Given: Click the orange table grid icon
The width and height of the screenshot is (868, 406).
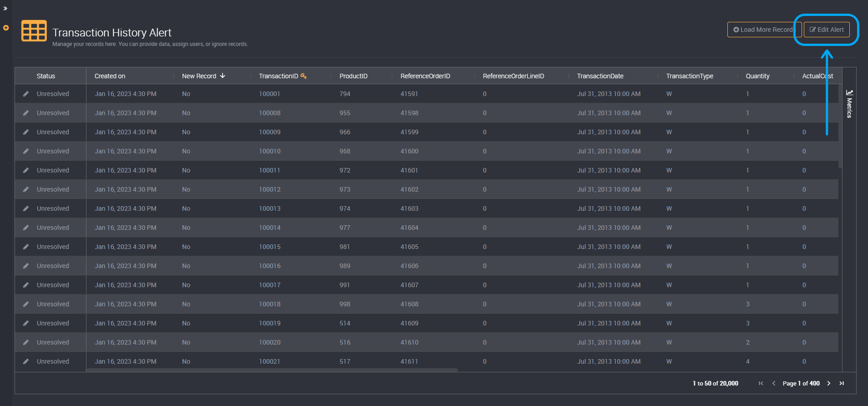Looking at the screenshot, I should click(x=34, y=31).
